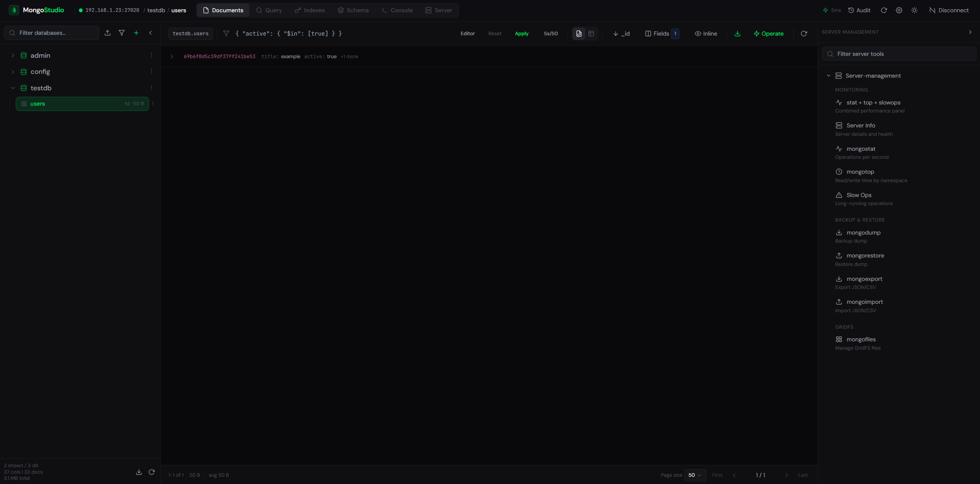The width and height of the screenshot is (980, 484).
Task: Select the JSON document view icon
Action: click(578, 34)
